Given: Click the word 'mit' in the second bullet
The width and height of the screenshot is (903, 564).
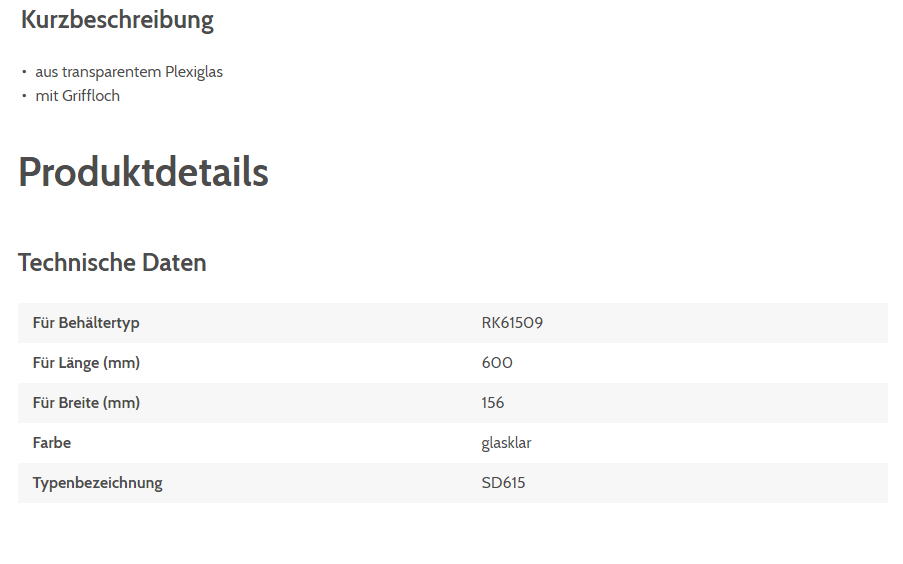Looking at the screenshot, I should coord(46,96).
